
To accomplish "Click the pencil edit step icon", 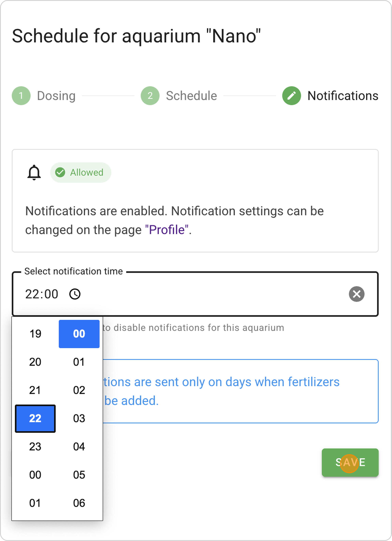I will coord(292,96).
